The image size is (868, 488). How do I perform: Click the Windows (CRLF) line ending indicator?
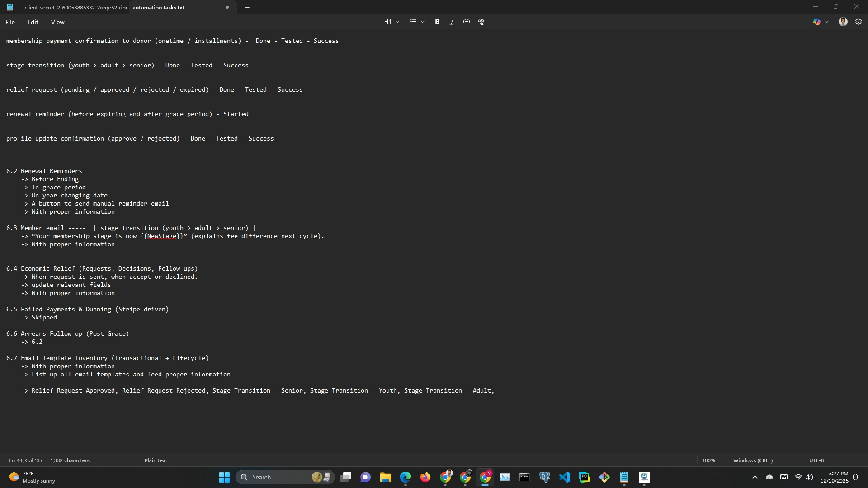(753, 460)
